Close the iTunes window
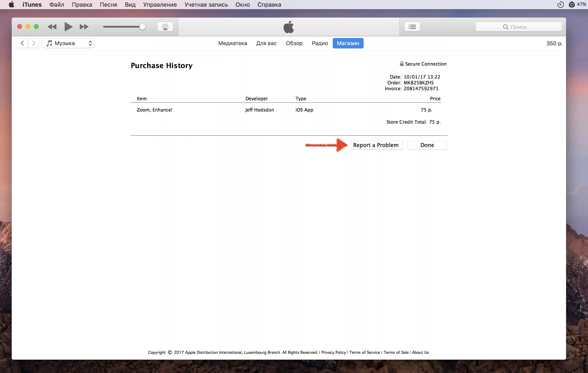 [20, 27]
